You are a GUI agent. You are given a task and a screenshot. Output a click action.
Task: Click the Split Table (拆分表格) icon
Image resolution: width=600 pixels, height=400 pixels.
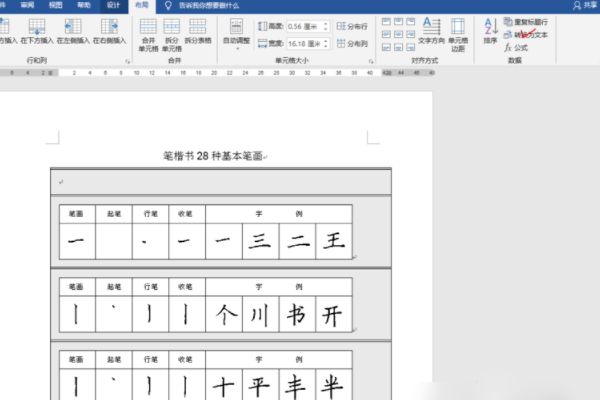198,31
